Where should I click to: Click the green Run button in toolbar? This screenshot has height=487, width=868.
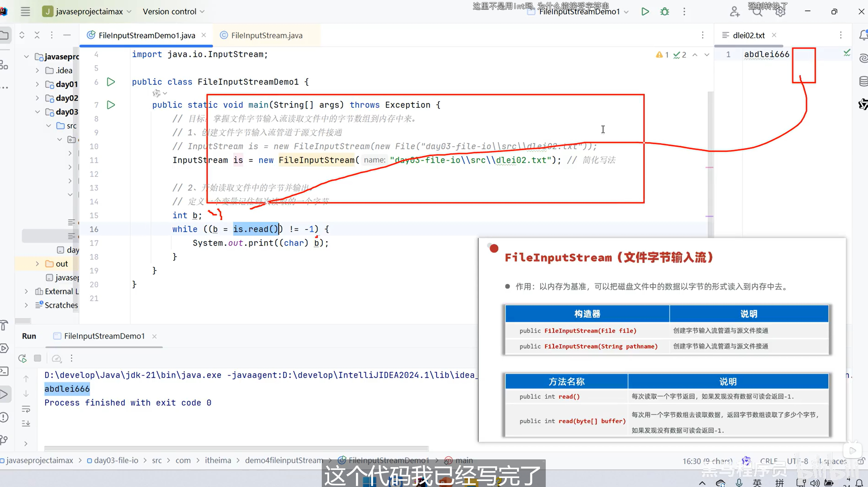tap(645, 12)
